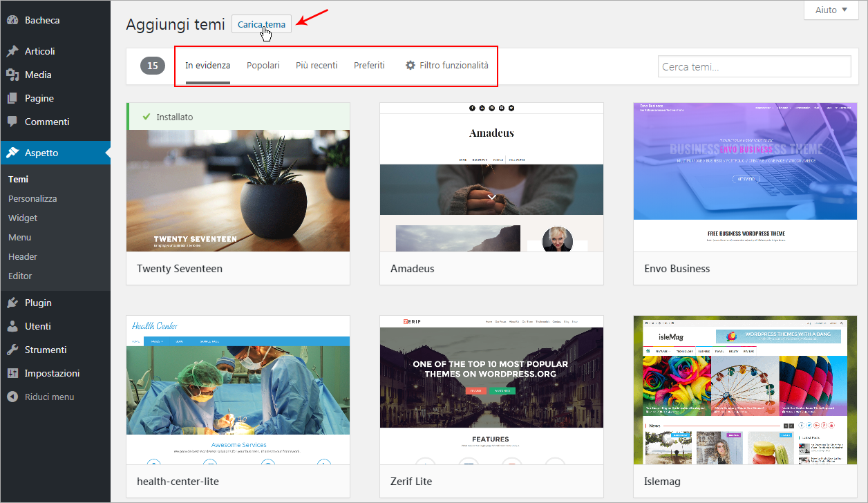The height and width of the screenshot is (503, 868).
Task: Click the Bacheca dashboard icon
Action: point(12,20)
